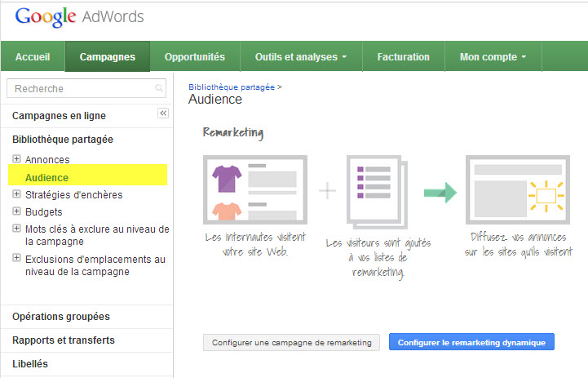
Task: Click the Audience page title
Action: click(x=215, y=99)
